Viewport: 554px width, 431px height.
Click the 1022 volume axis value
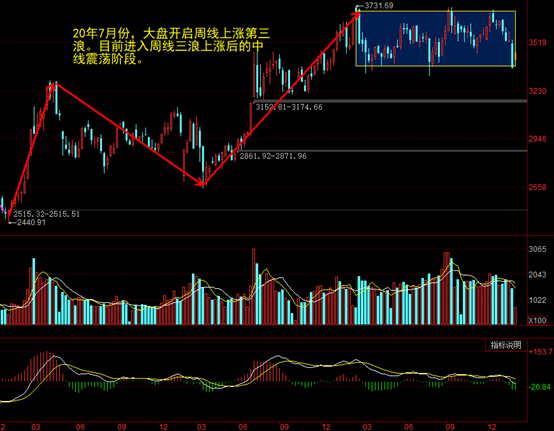click(x=537, y=300)
